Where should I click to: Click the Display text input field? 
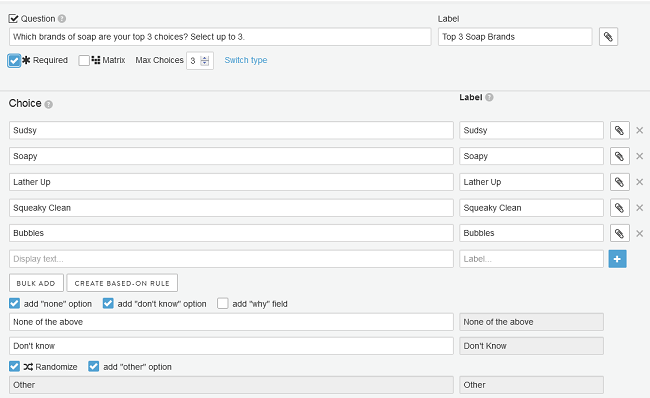tap(231, 259)
